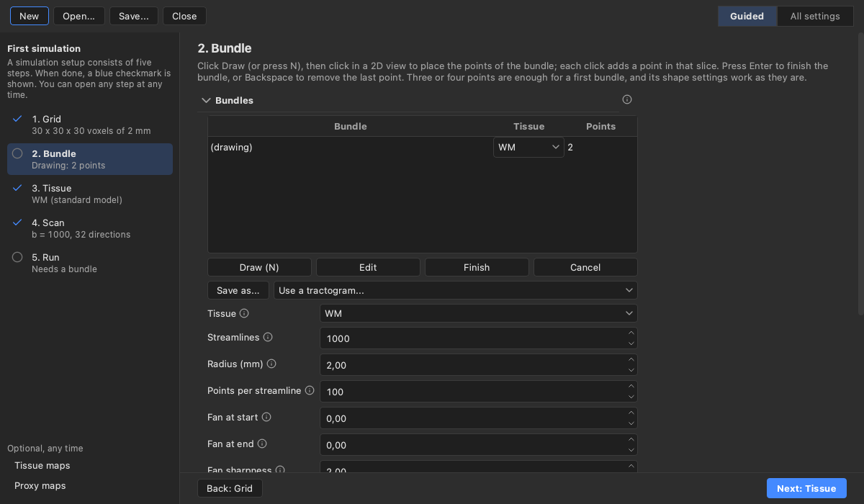Start drawing with Draw (N) button
864x504 pixels.
pos(259,267)
